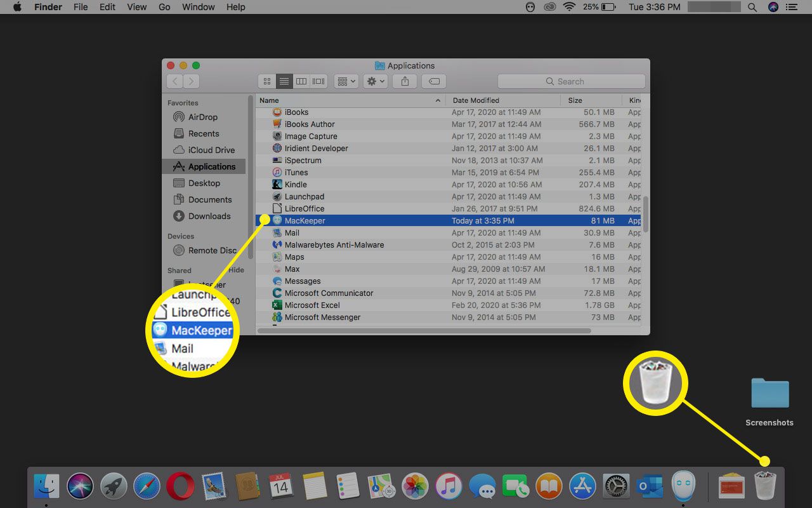812x508 pixels.
Task: Select Malwarebytes Anti-Malware row
Action: tap(448, 244)
